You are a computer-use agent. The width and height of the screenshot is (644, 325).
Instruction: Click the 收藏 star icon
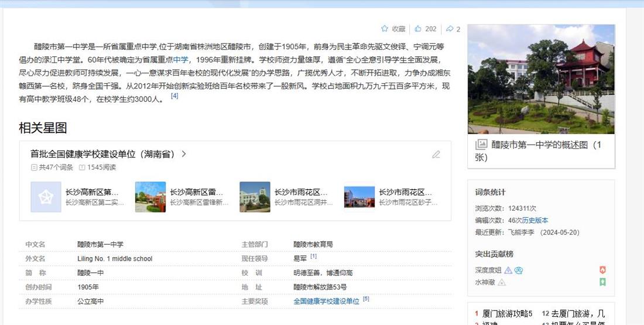pyautogui.click(x=385, y=29)
